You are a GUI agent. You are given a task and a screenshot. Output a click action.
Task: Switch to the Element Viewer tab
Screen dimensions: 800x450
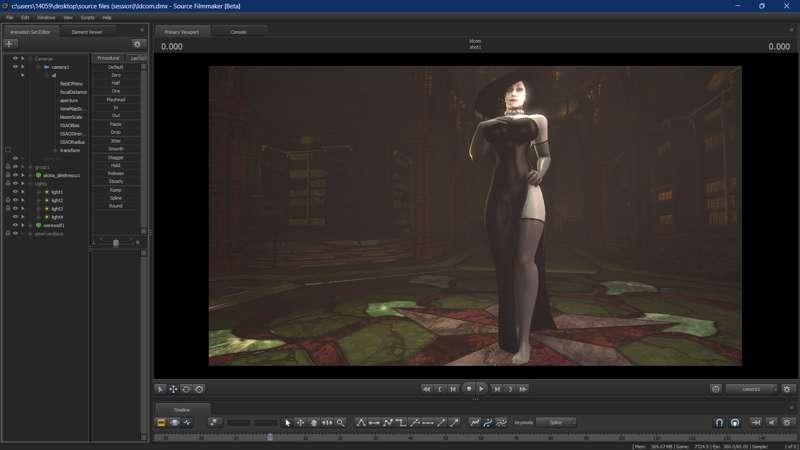[87, 32]
